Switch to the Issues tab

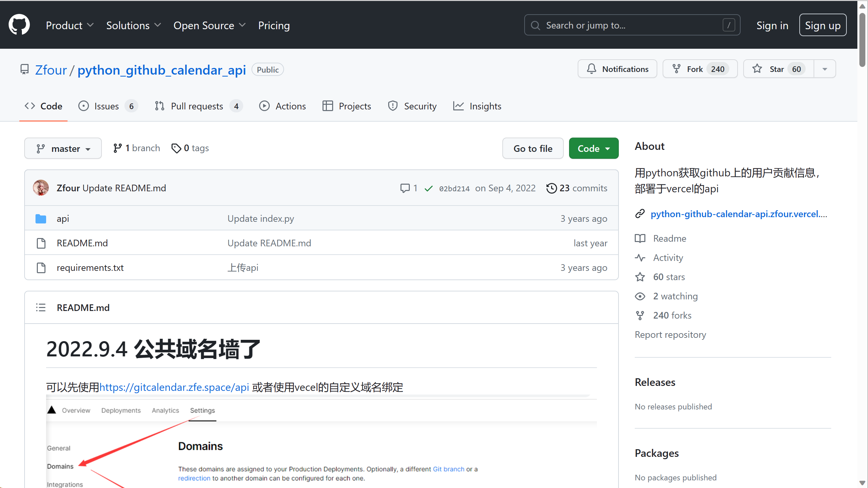[x=107, y=106]
